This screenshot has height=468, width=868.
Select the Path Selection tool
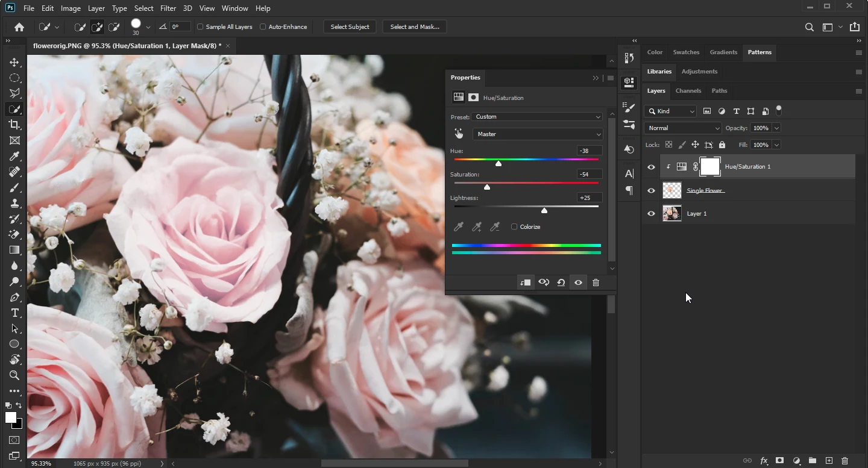(14, 329)
